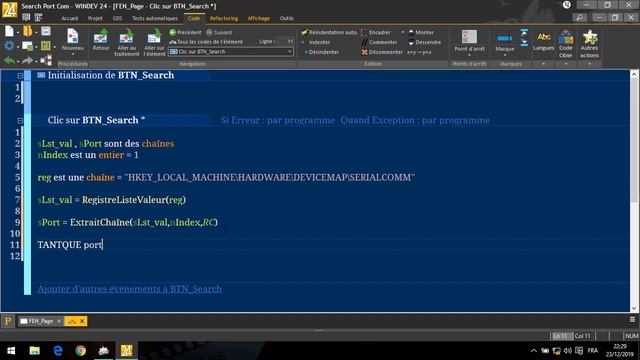Viewport: 640px width, 360px height.
Task: Click the new document quick-access icon
Action: point(9,31)
